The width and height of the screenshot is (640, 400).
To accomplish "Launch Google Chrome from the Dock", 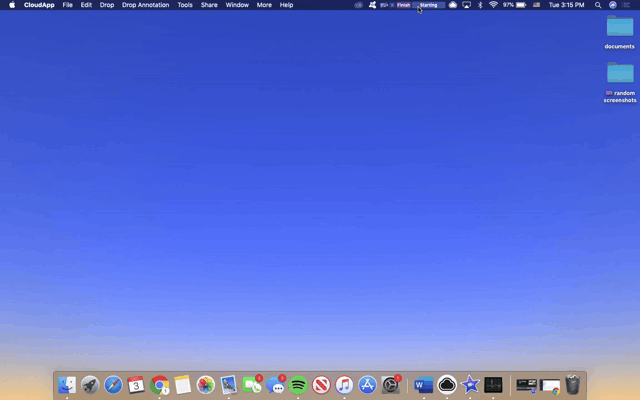I will (159, 385).
